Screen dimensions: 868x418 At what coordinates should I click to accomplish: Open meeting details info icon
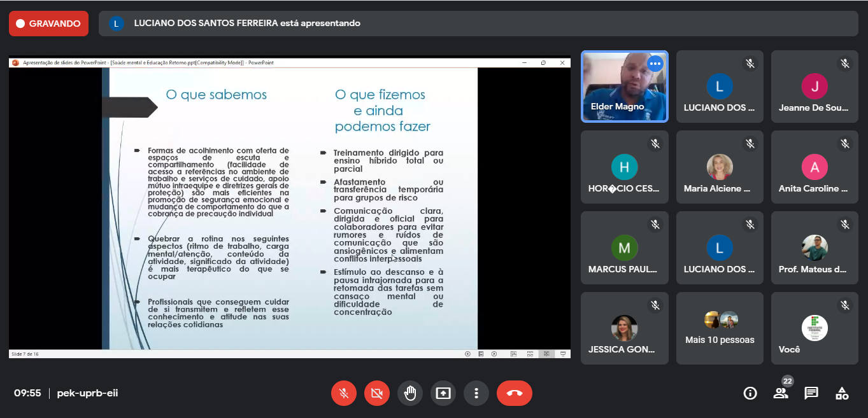750,393
